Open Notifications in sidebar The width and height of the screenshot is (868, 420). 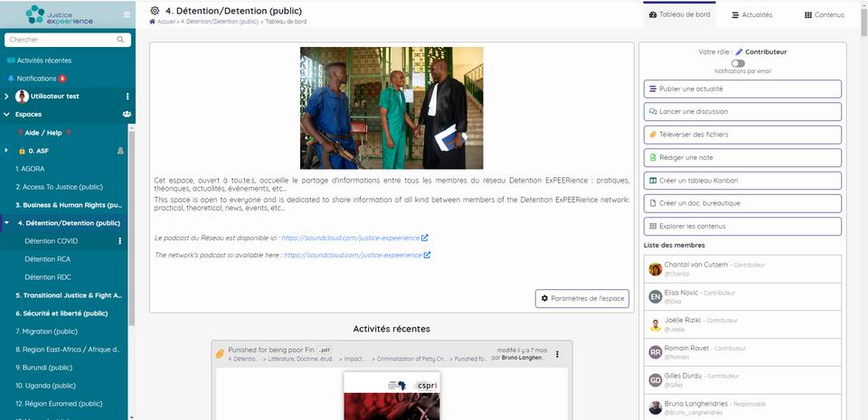pos(36,79)
